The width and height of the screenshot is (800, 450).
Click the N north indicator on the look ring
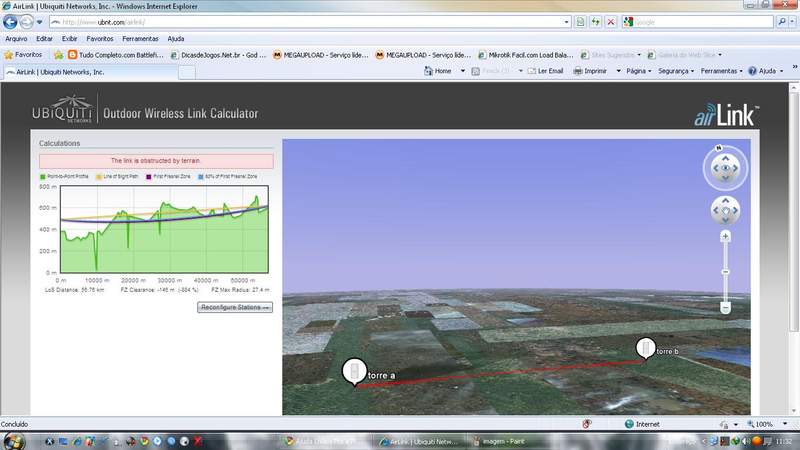click(719, 148)
